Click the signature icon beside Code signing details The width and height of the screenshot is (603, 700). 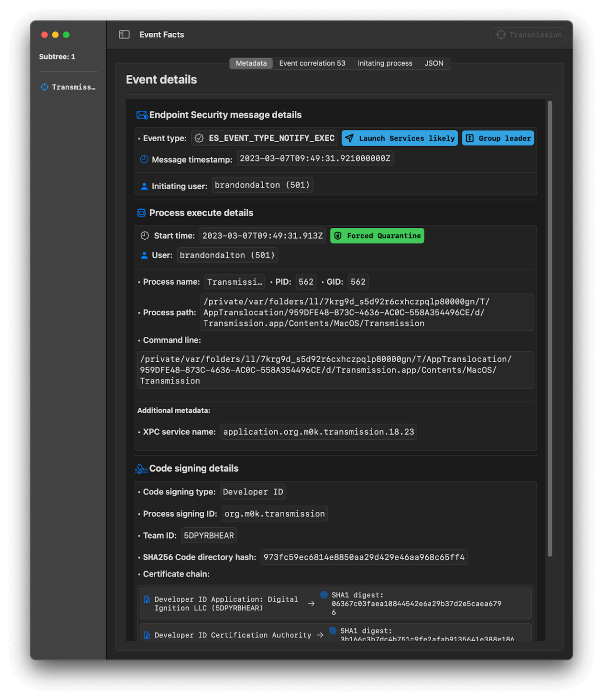click(142, 469)
